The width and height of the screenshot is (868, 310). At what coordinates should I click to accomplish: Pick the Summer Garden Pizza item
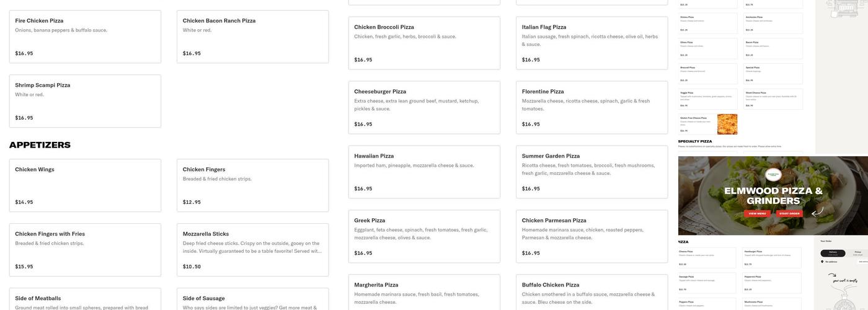591,172
